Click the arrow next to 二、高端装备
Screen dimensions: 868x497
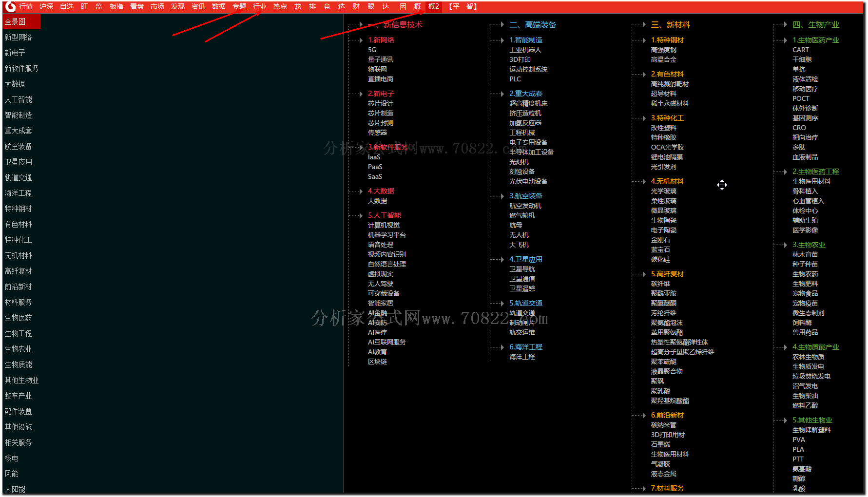point(502,24)
